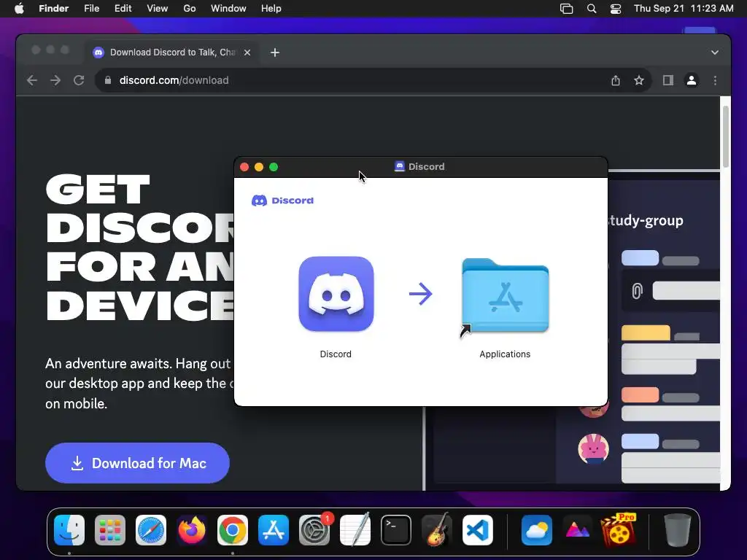This screenshot has width=747, height=560.
Task: Open the weather cloud app in Dock
Action: pyautogui.click(x=536, y=530)
